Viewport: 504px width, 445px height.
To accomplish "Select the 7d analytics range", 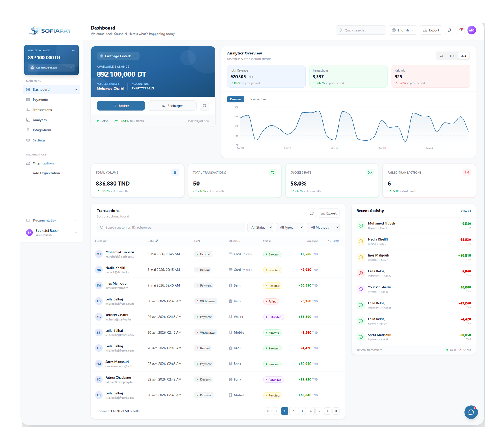I will (441, 56).
